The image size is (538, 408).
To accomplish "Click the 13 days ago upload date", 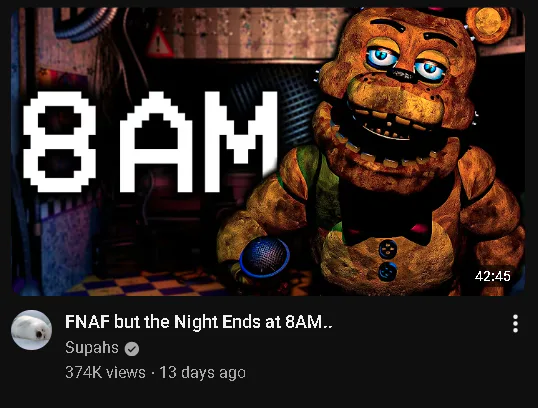I will tap(203, 372).
